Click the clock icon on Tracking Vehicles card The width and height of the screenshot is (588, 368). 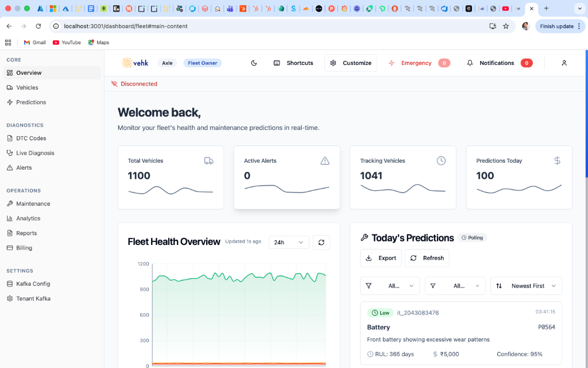(x=441, y=161)
